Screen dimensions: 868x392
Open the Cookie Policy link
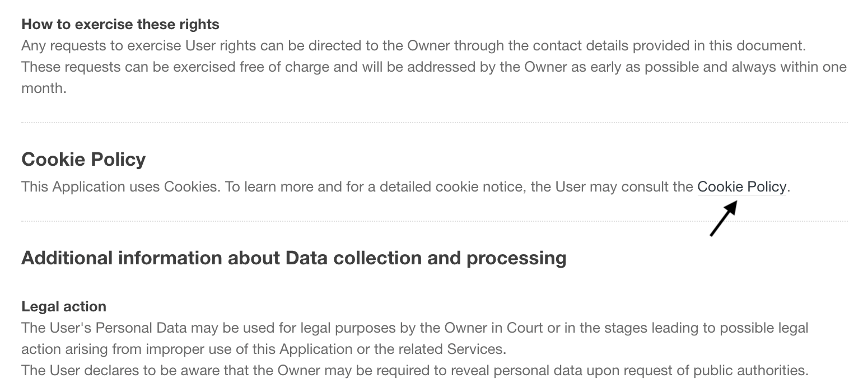[x=741, y=186]
